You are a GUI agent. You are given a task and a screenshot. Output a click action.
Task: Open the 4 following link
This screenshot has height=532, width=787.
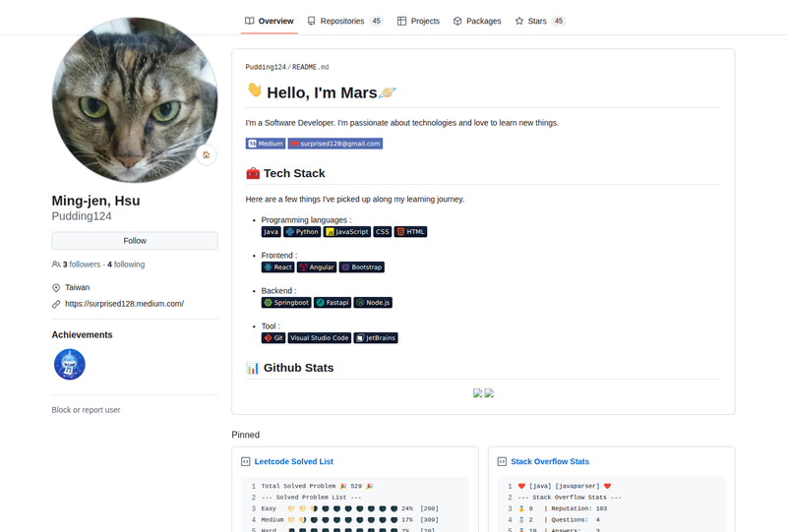[126, 265]
